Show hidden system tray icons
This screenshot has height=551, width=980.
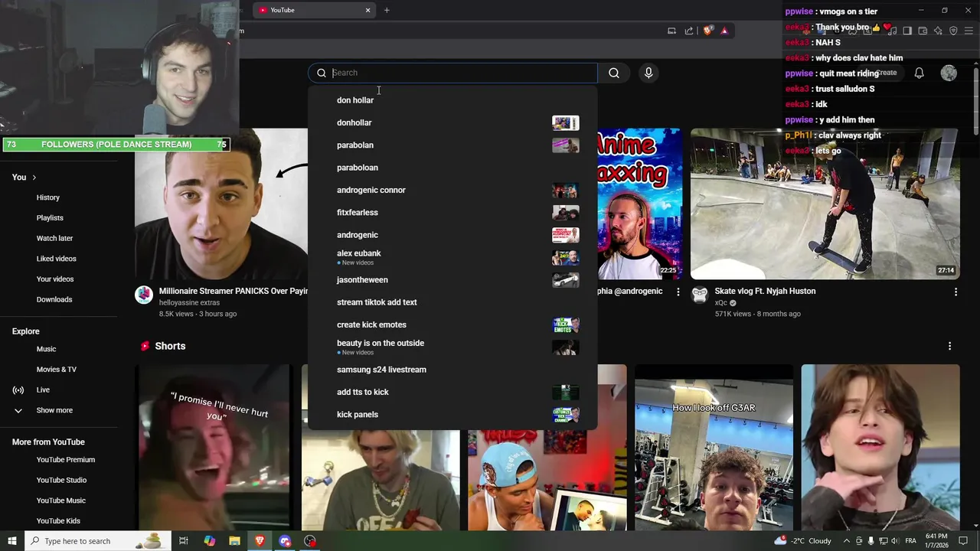(847, 541)
